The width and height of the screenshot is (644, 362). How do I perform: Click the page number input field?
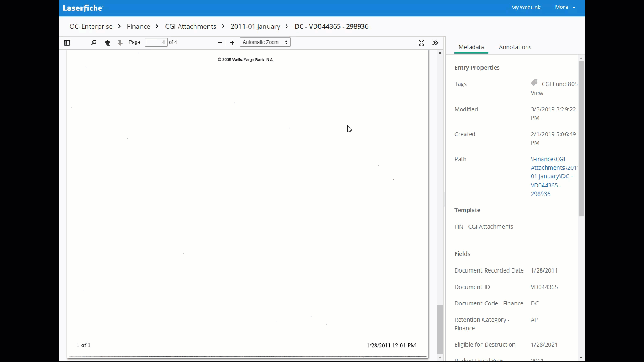coord(156,42)
